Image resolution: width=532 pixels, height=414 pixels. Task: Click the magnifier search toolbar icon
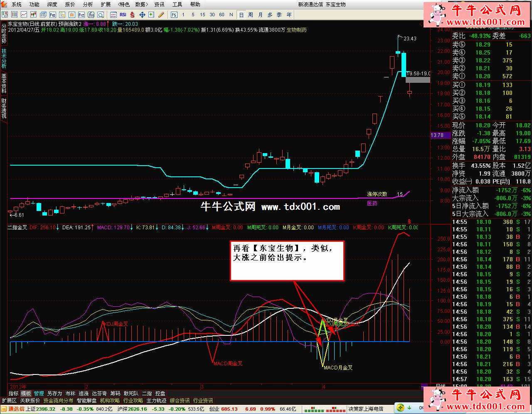[x=101, y=15]
